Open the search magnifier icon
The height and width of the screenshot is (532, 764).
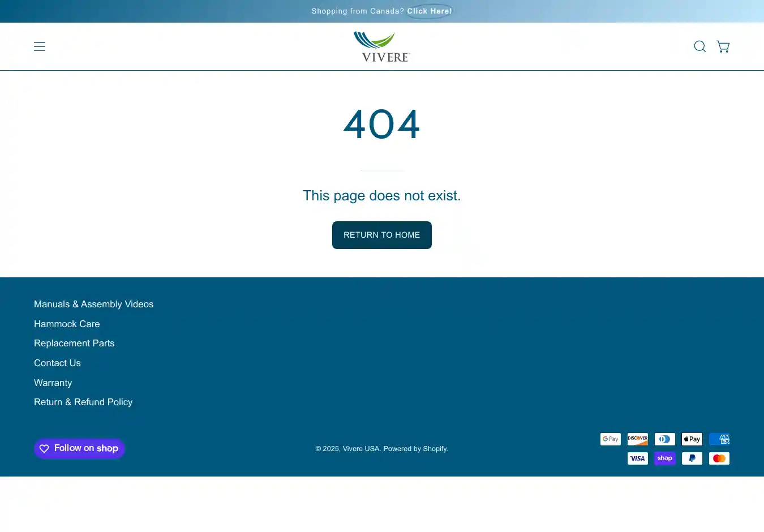pyautogui.click(x=700, y=46)
